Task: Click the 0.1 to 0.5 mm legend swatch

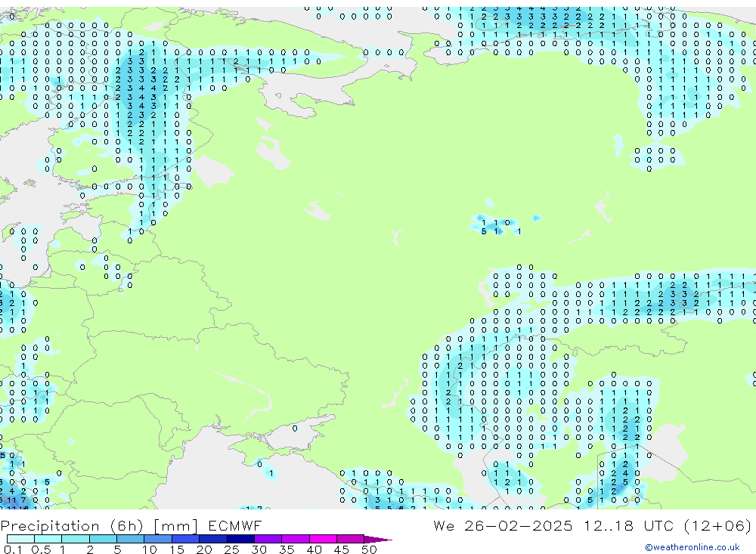Action: [x=20, y=539]
